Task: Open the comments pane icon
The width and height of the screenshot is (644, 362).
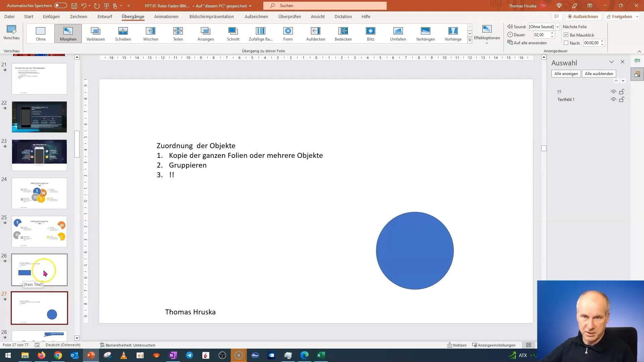Action: pos(556,16)
